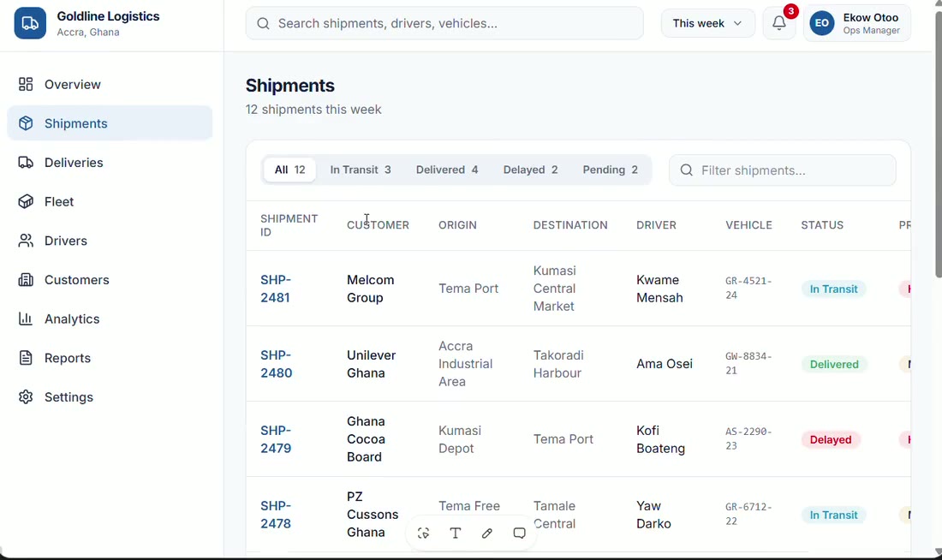942x560 pixels.
Task: Click the Customers building icon
Action: click(x=26, y=280)
